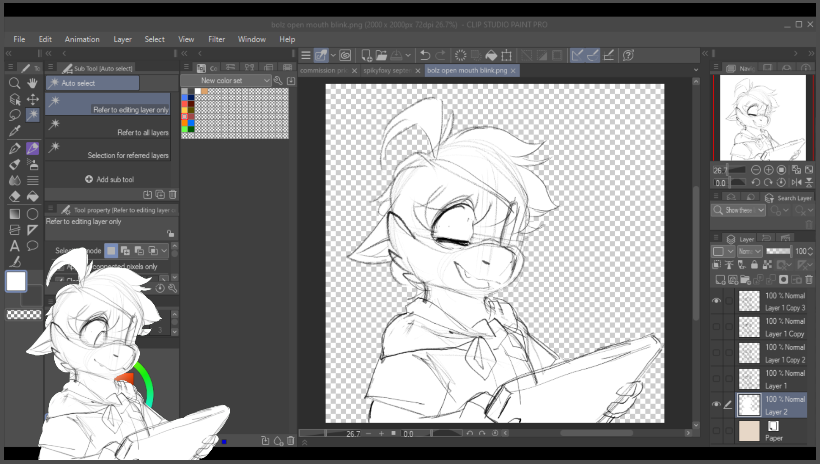Delete layer with the trash icon
820x464 pixels.
pos(809,280)
